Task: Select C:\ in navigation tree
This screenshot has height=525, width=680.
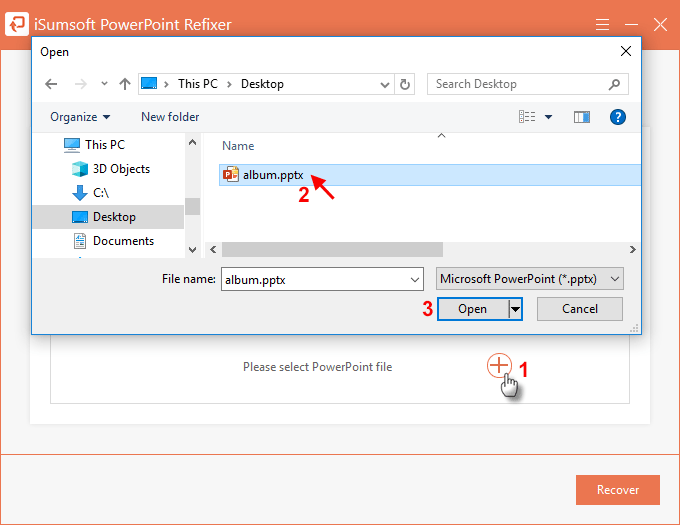Action: 101,192
